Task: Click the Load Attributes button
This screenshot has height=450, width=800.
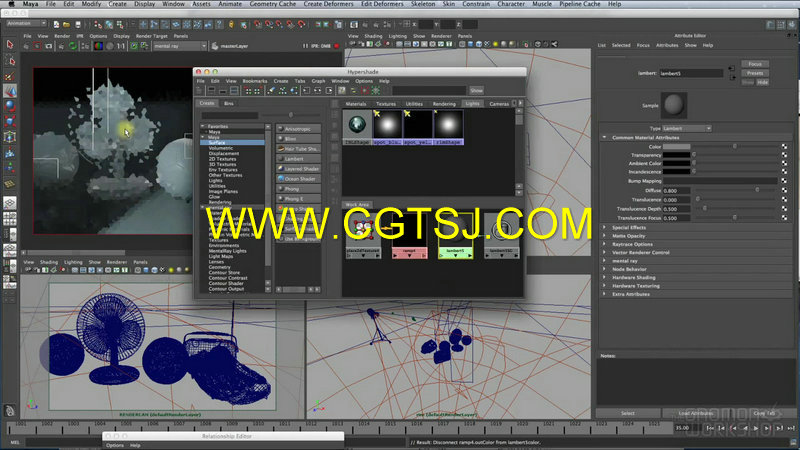Action: [696, 413]
